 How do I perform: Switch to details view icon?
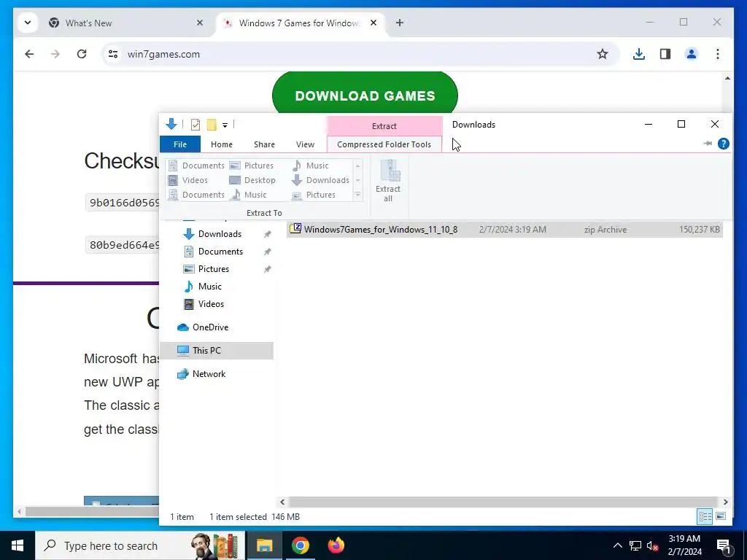pyautogui.click(x=705, y=516)
